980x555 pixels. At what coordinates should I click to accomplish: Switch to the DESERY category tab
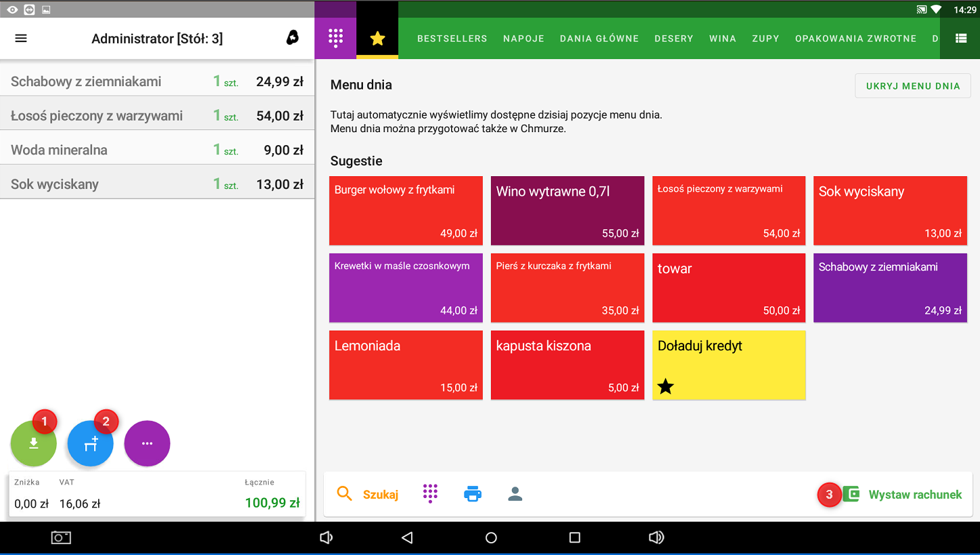pos(673,39)
